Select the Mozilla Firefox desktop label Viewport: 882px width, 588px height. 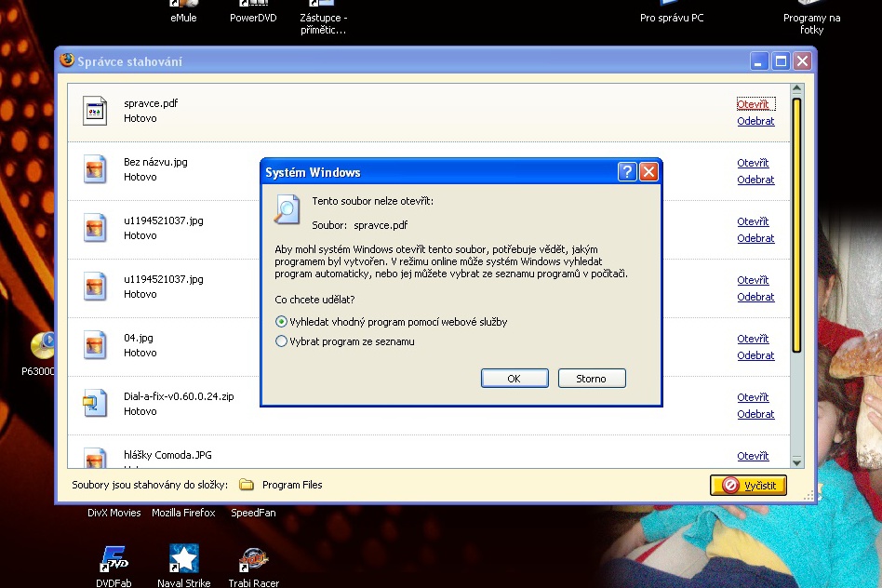183,513
